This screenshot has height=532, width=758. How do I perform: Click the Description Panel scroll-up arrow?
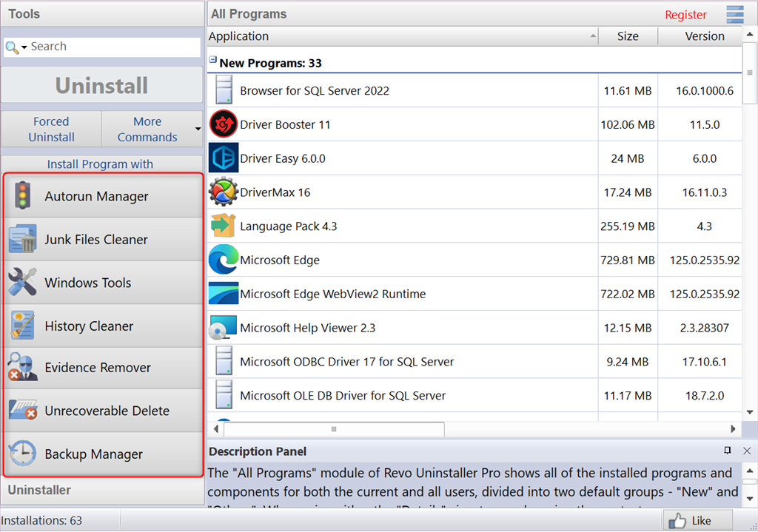tap(750, 471)
